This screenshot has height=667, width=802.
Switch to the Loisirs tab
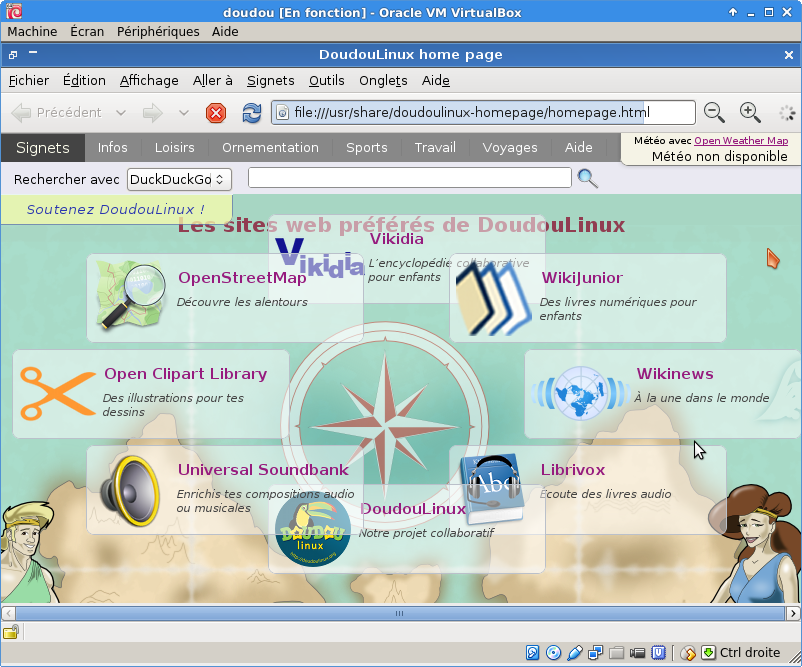pos(174,148)
